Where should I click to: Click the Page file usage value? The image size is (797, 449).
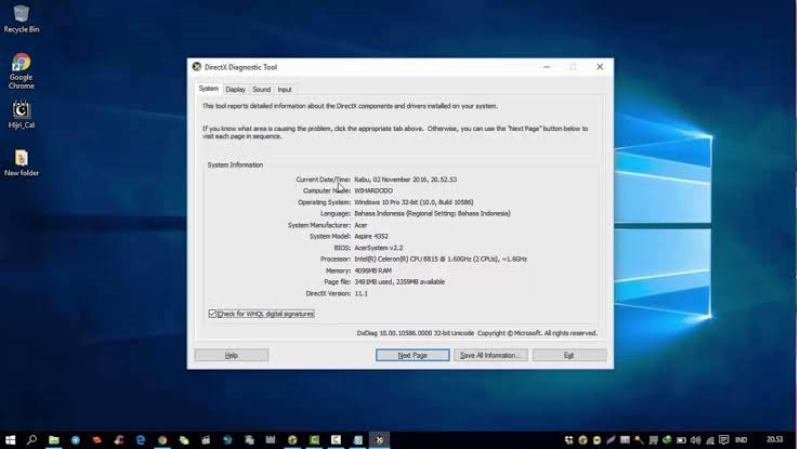click(400, 282)
